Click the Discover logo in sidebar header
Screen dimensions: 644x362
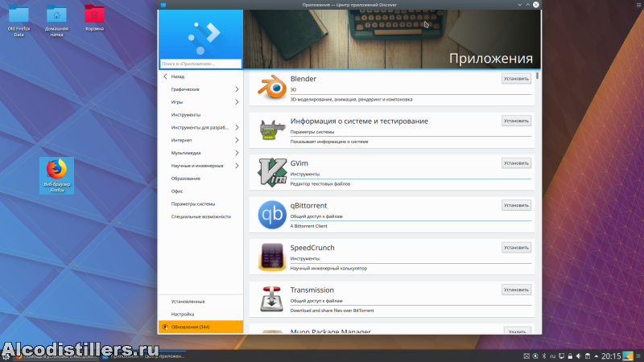(x=204, y=38)
